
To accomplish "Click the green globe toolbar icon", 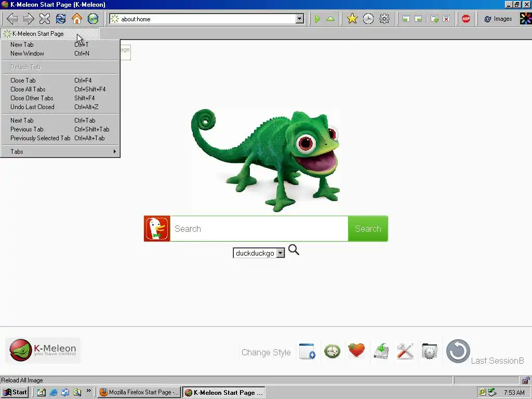I will pos(93,19).
